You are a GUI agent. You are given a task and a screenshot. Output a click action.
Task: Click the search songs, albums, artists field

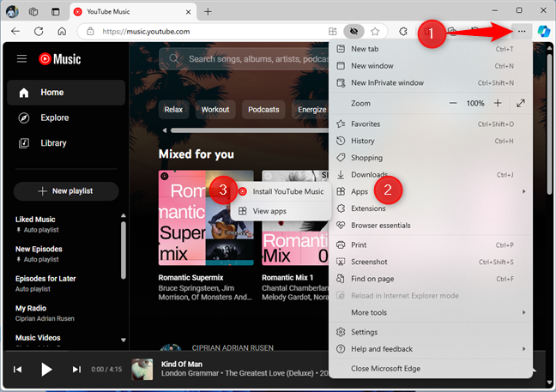pyautogui.click(x=245, y=59)
